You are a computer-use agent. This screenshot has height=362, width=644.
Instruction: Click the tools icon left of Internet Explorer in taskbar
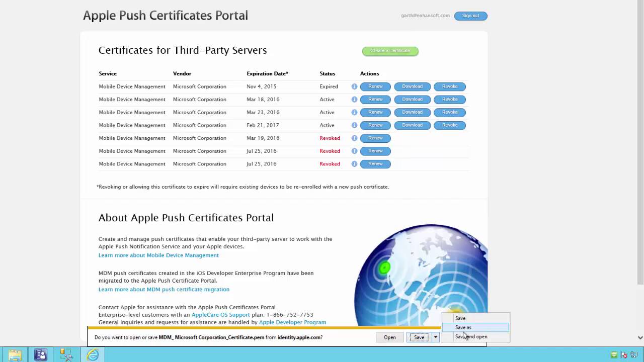click(66, 355)
